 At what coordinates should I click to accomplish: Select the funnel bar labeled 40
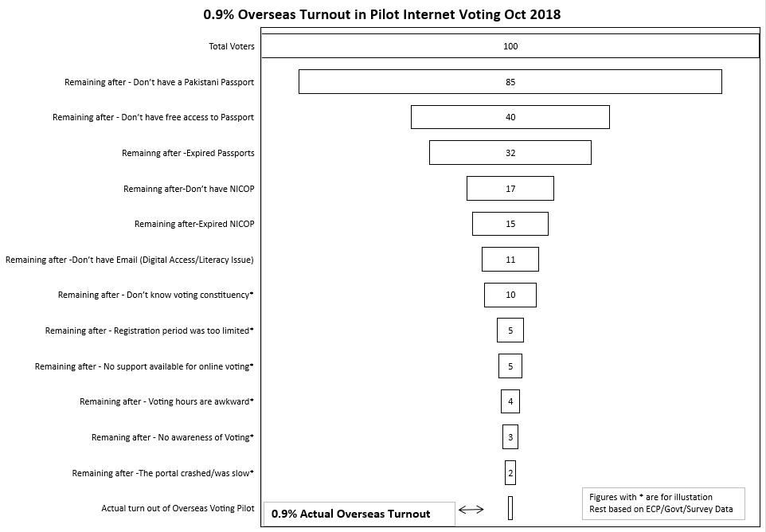[x=510, y=117]
